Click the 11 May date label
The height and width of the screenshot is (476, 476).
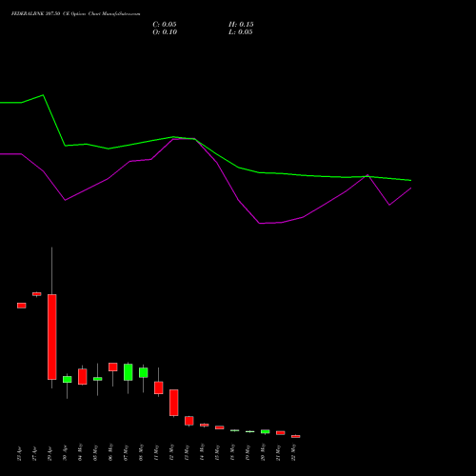click(156, 452)
